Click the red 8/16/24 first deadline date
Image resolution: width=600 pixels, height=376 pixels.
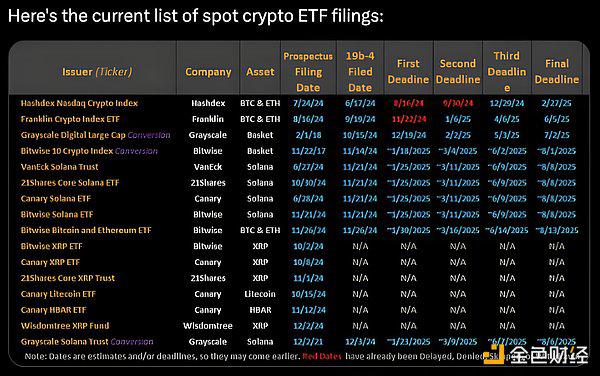pyautogui.click(x=408, y=103)
